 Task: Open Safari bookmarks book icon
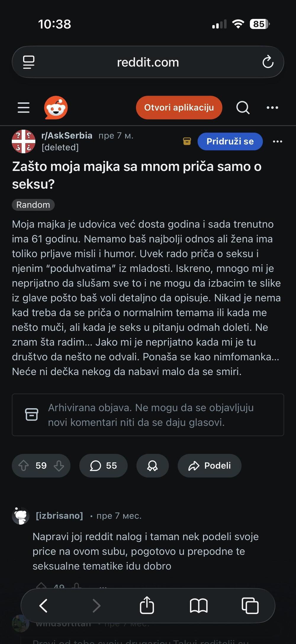click(199, 605)
